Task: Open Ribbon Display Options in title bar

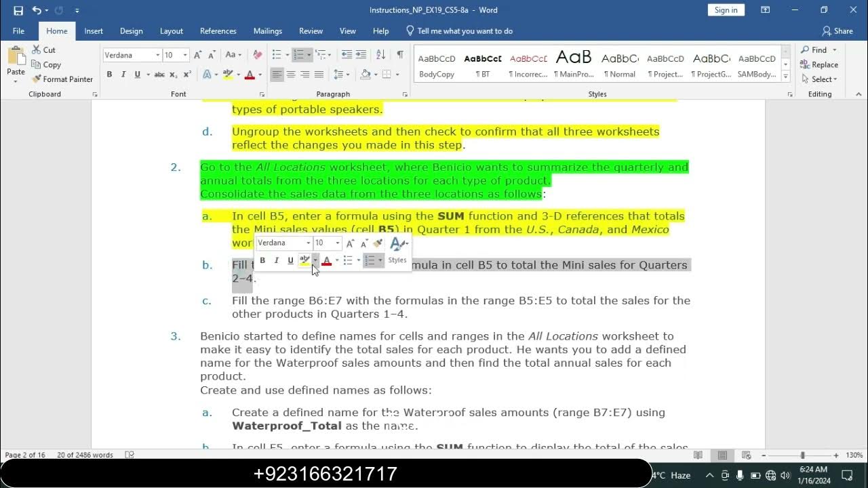Action: tap(766, 10)
